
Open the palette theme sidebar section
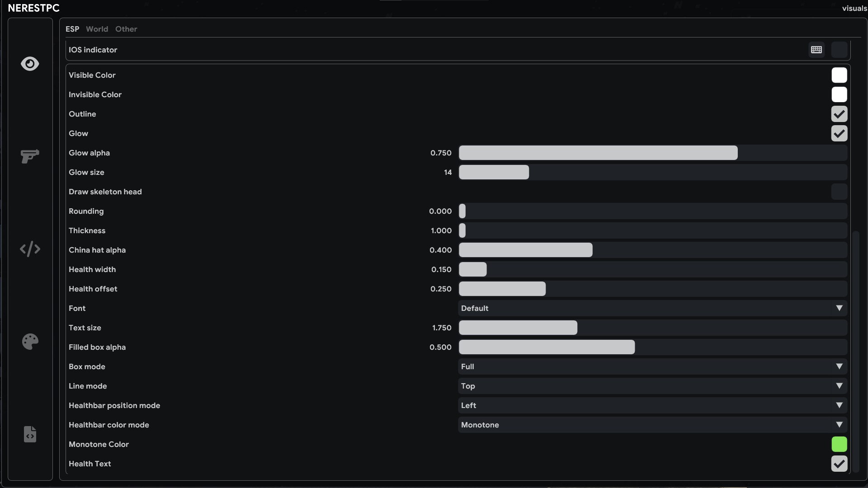click(x=30, y=342)
